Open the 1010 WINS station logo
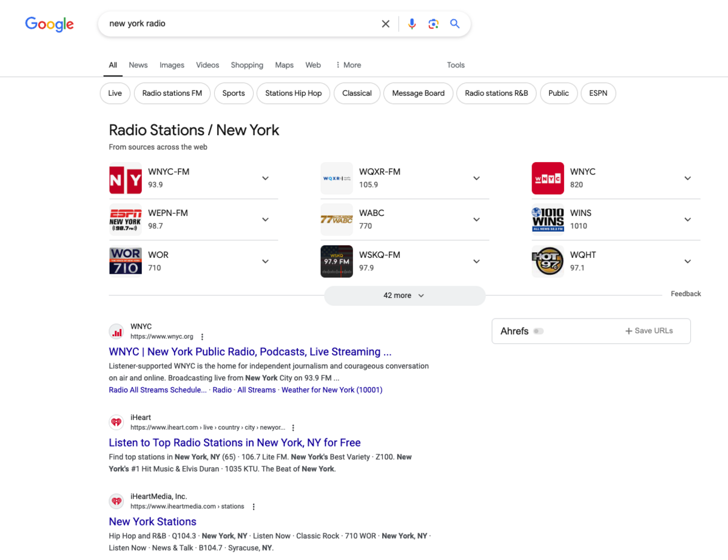Image resolution: width=728 pixels, height=560 pixels. point(548,220)
